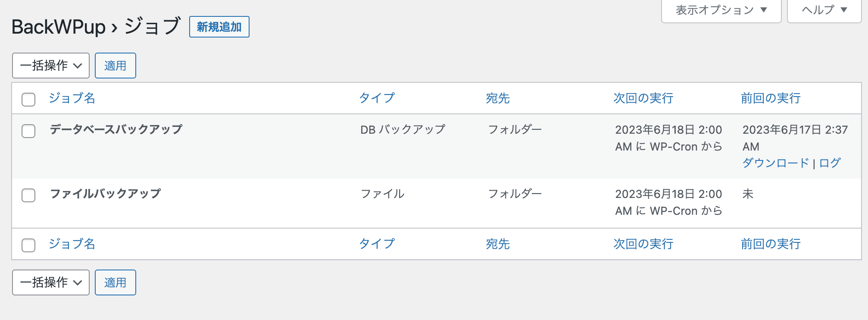Click 適用 to apply the bulk action
Image resolution: width=868 pixels, height=320 pixels.
point(115,65)
